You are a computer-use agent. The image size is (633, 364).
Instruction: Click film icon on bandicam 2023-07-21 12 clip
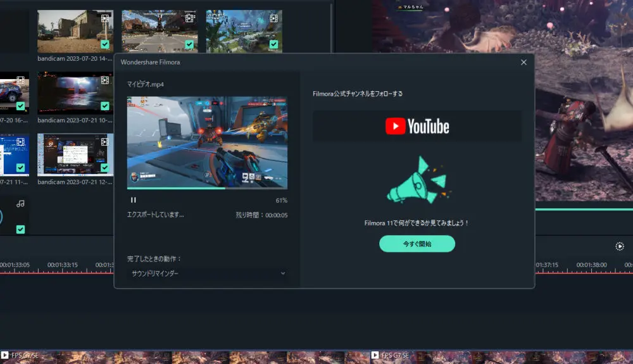point(105,142)
